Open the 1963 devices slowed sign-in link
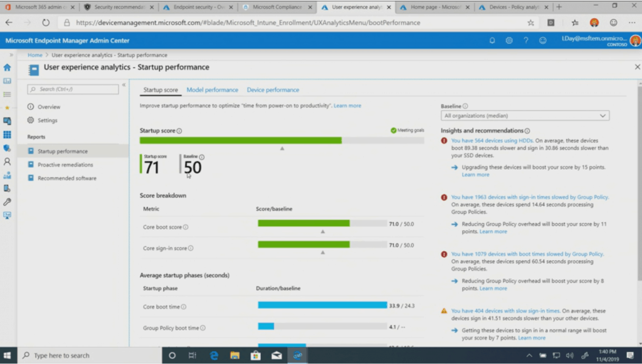Viewport: 642px width, 364px height. 530,197
